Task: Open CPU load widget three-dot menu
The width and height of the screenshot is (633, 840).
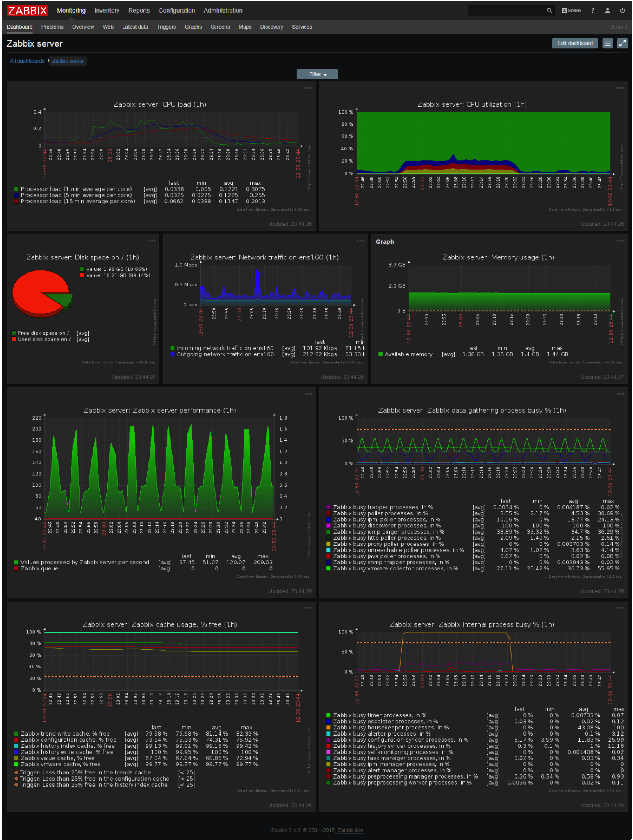Action: coord(308,88)
